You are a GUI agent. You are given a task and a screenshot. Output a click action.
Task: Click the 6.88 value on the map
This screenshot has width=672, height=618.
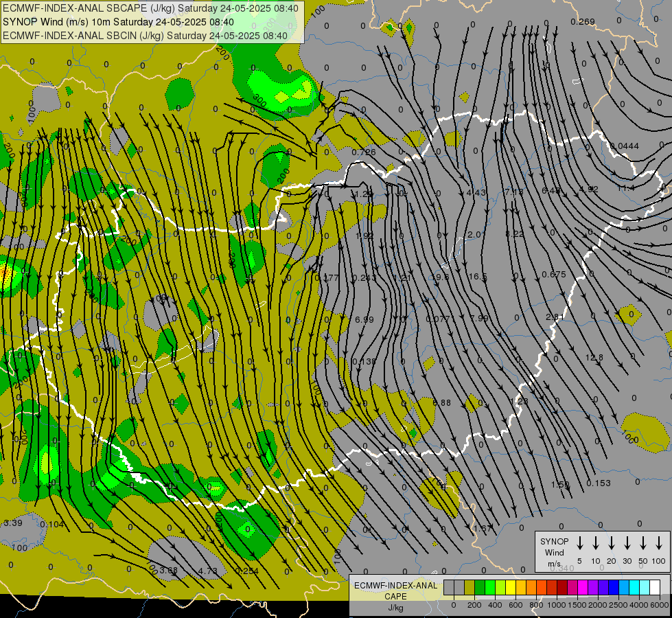442,402
